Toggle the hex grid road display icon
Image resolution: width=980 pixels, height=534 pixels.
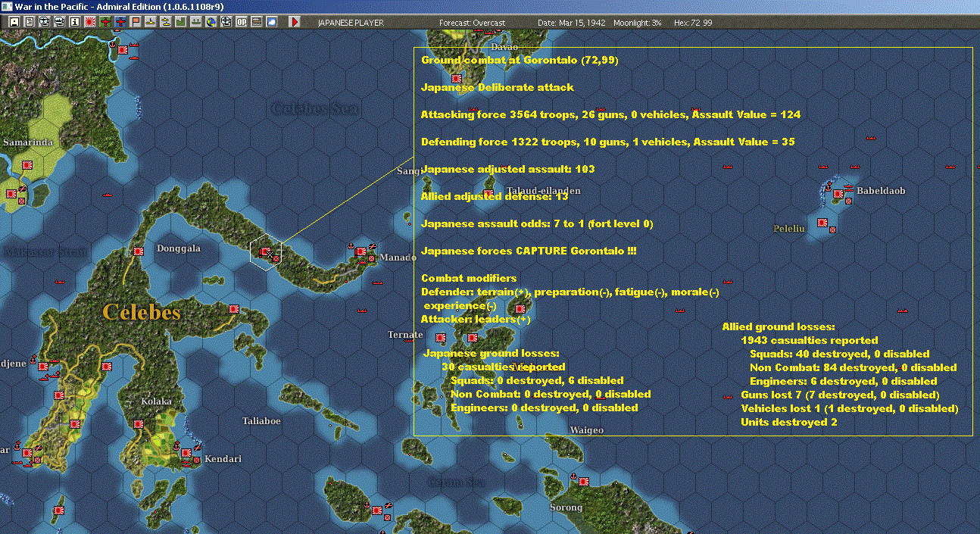pyautogui.click(x=257, y=22)
